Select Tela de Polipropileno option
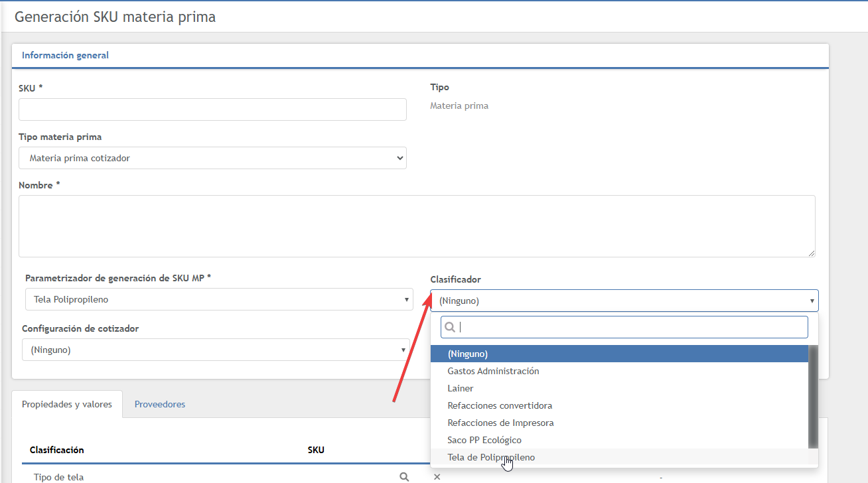 click(619, 458)
